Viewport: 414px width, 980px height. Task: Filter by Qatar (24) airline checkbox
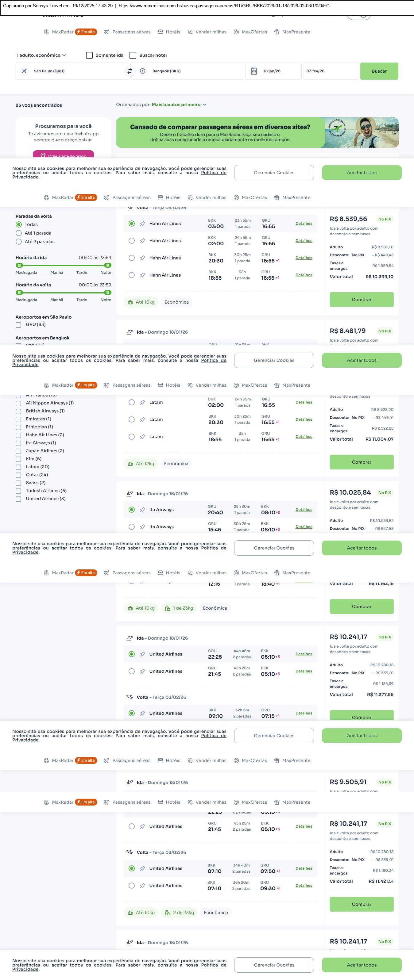pos(18,475)
